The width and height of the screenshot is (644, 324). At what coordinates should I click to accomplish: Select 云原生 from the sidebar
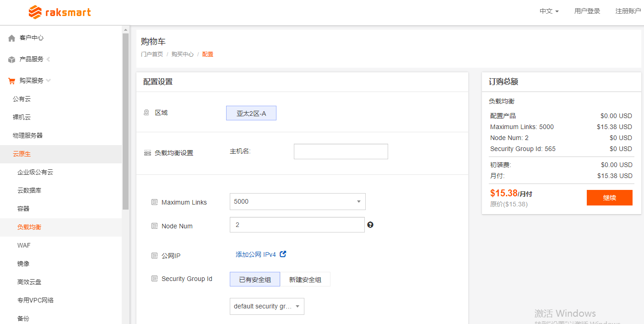22,154
